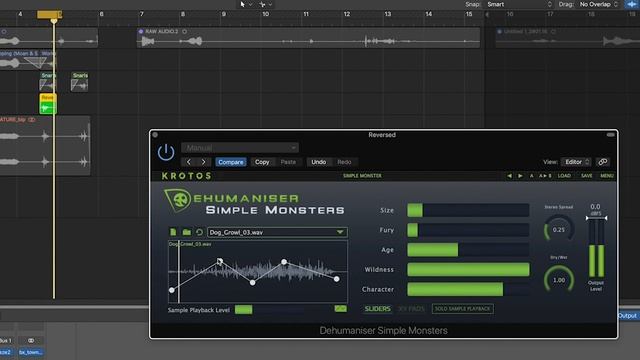The height and width of the screenshot is (360, 640).
Task: Click the new sample file icon
Action: [x=173, y=232]
